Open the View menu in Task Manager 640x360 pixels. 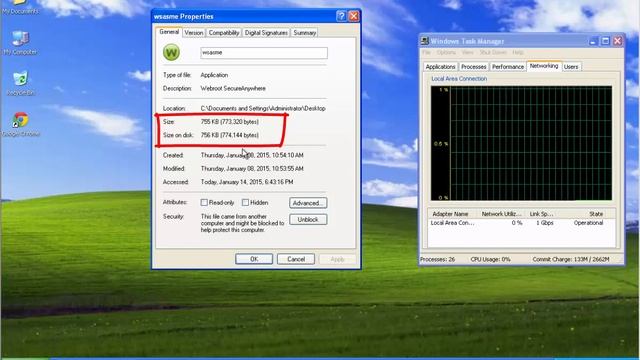(x=467, y=53)
